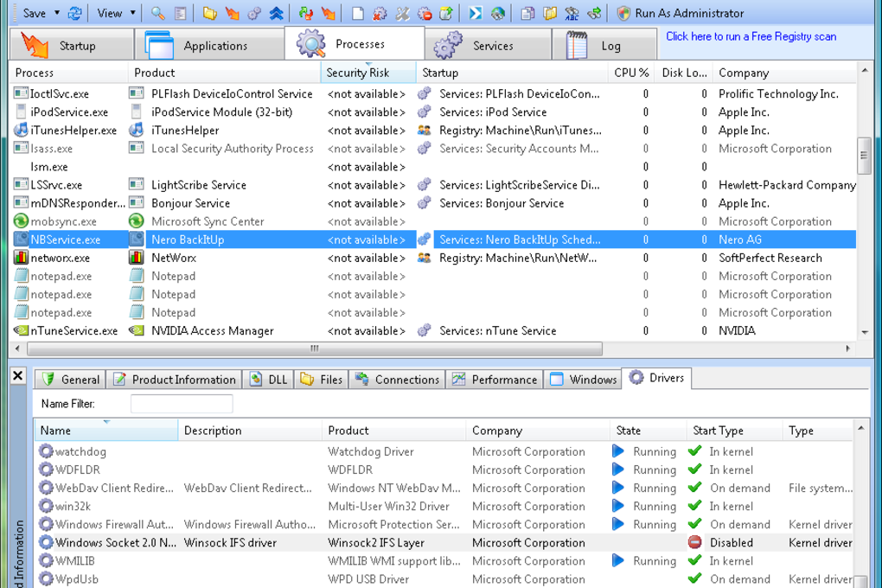Click the blue double-chevron up toolbar icon

[x=276, y=13]
